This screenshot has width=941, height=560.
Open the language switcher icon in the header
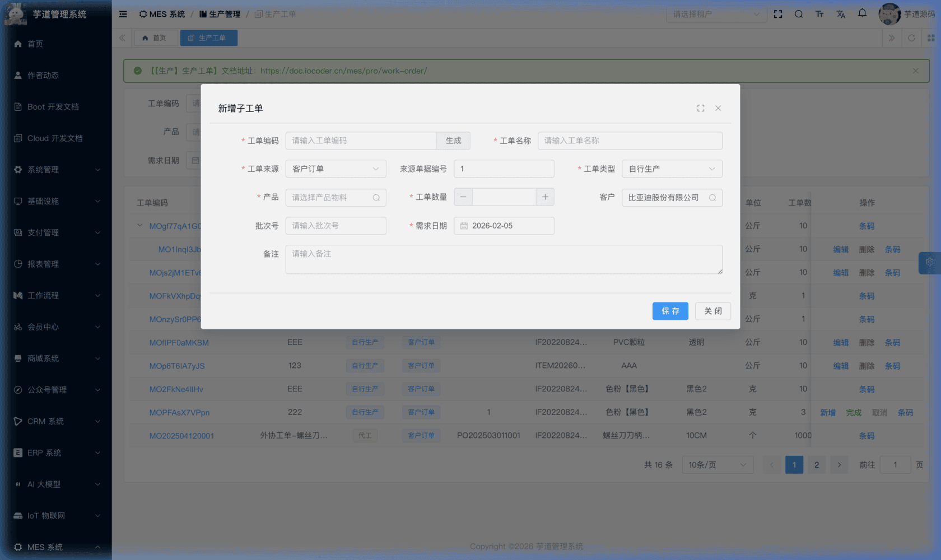click(841, 13)
